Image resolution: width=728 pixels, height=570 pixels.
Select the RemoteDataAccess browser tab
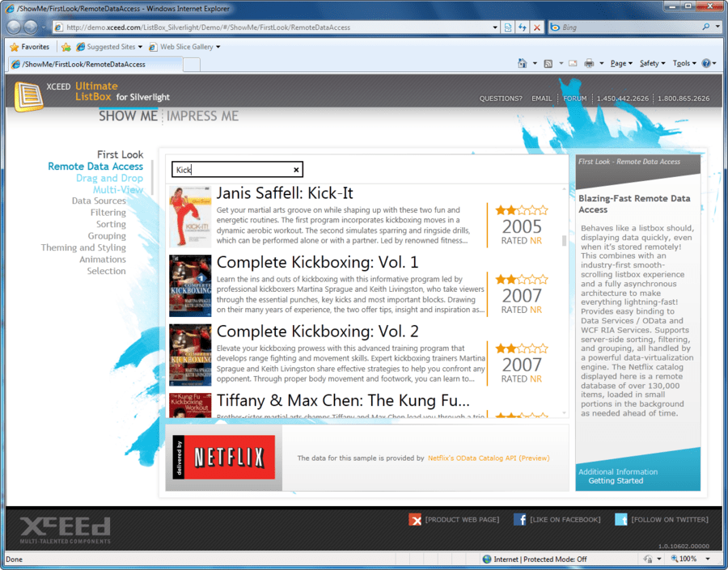click(95, 64)
